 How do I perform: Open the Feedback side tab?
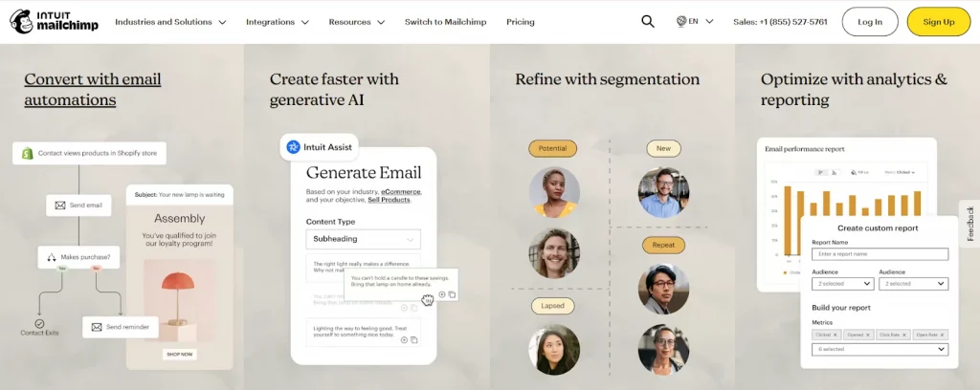tap(970, 224)
